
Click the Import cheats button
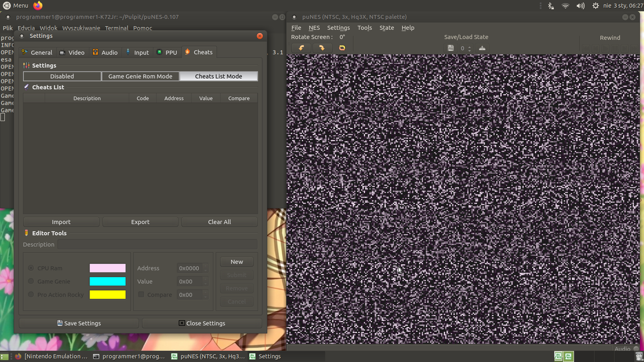pyautogui.click(x=61, y=222)
